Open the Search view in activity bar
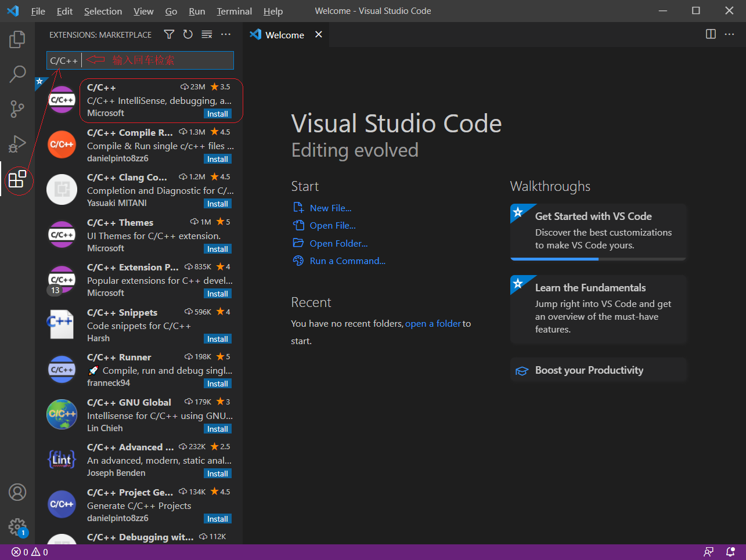This screenshot has height=560, width=746. click(17, 74)
